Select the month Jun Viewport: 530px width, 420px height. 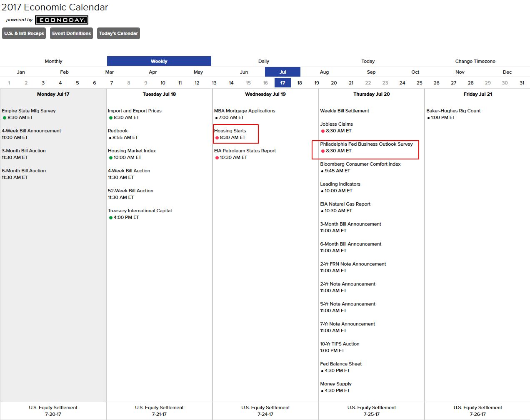244,72
